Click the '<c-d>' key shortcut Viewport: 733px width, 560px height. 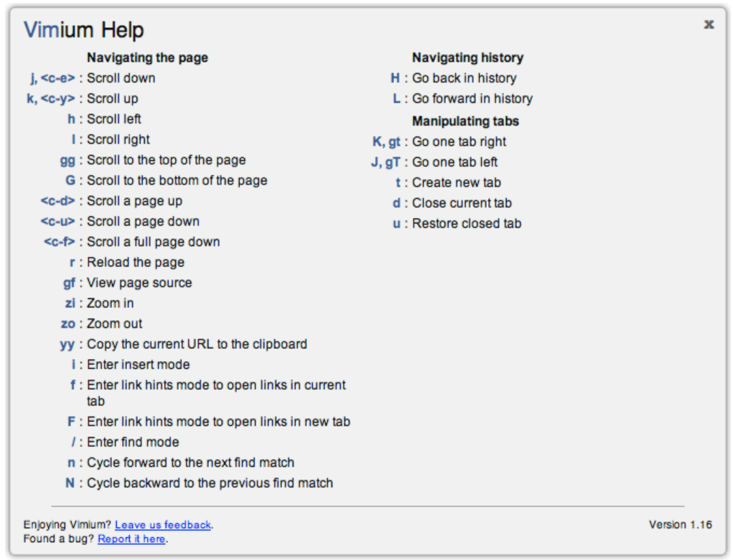pyautogui.click(x=57, y=201)
